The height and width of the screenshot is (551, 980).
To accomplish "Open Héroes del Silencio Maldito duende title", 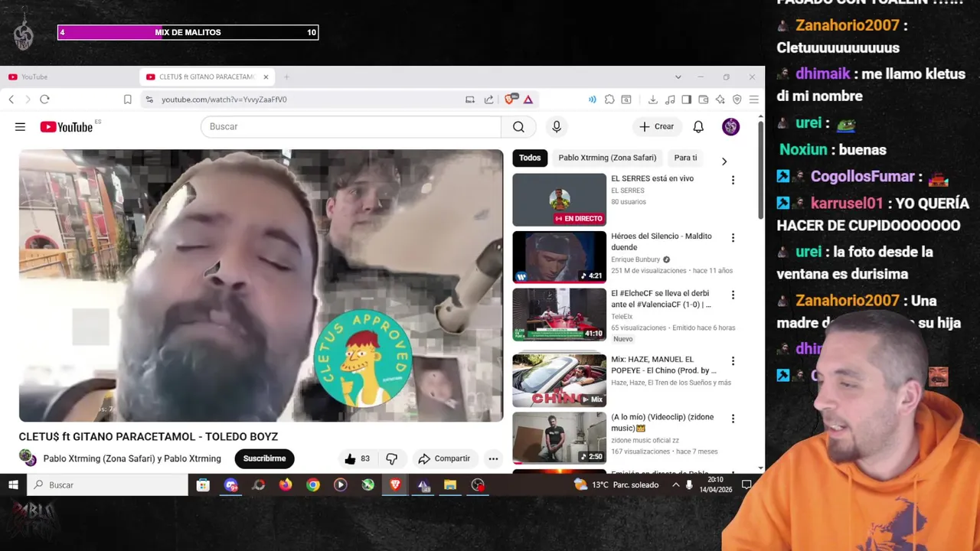I will click(x=661, y=242).
